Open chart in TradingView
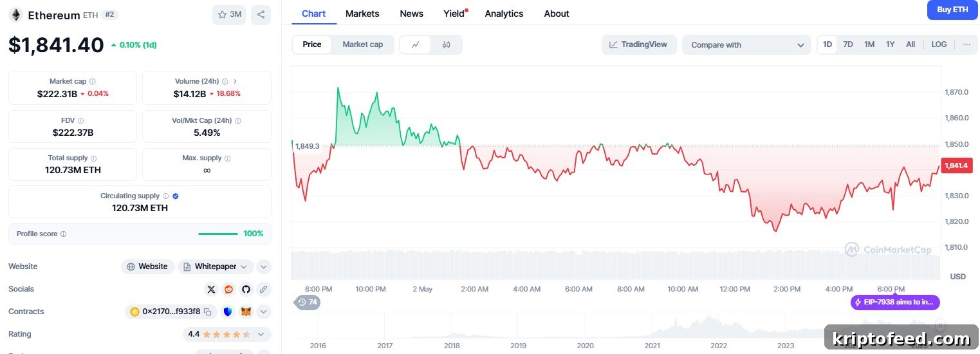This screenshot has height=354, width=980. 639,44
